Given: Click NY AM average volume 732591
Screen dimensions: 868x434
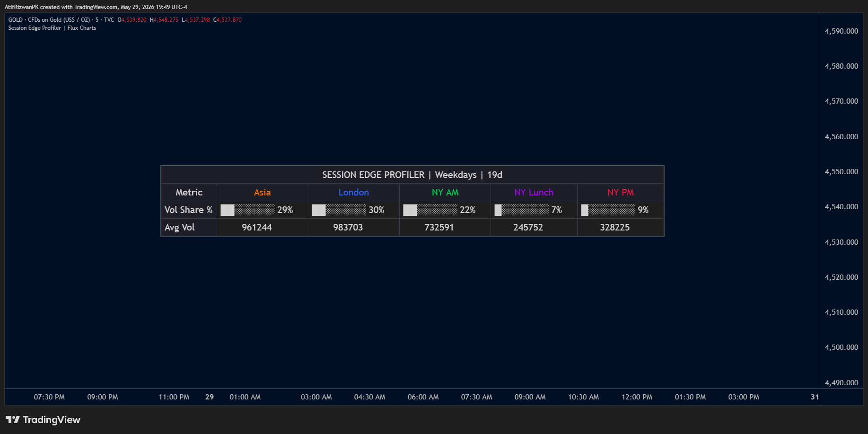Looking at the screenshot, I should (x=439, y=227).
